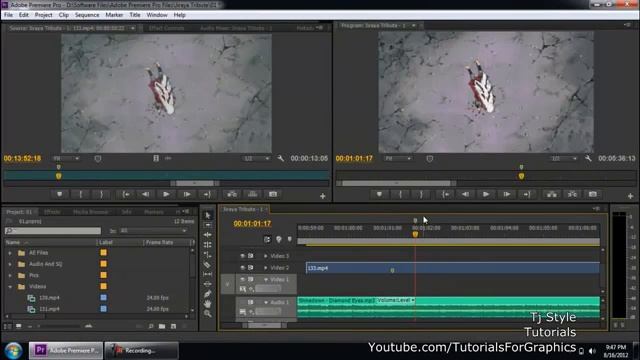Viewport: 640px width, 360px height.
Task: Open the Clip menu
Action: click(63, 15)
